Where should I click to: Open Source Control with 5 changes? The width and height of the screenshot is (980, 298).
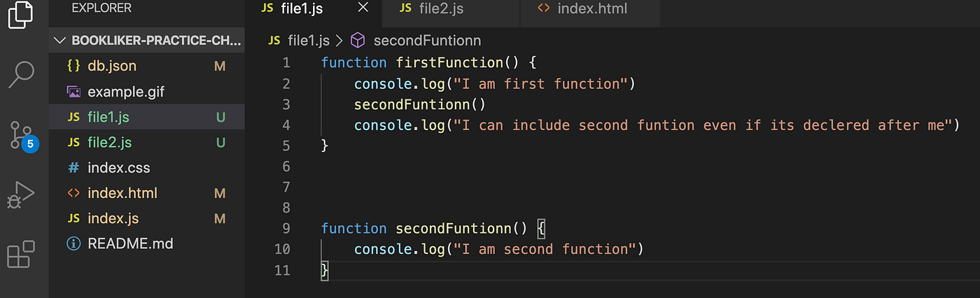pos(21,135)
